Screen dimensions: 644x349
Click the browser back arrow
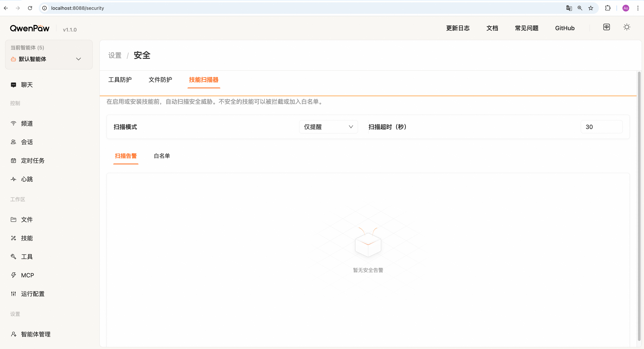(6, 8)
